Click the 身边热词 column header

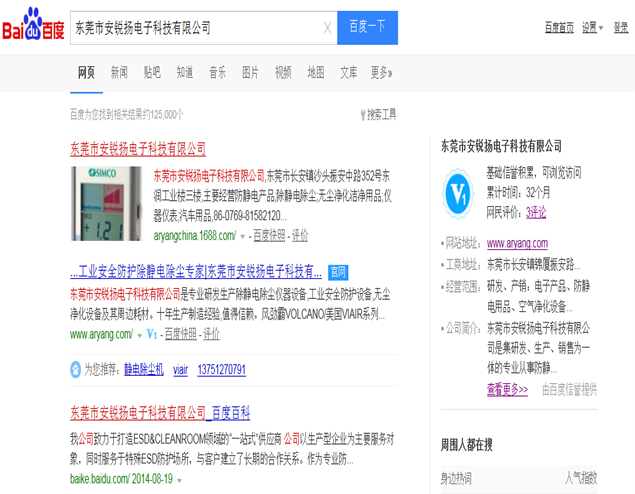pos(456,479)
